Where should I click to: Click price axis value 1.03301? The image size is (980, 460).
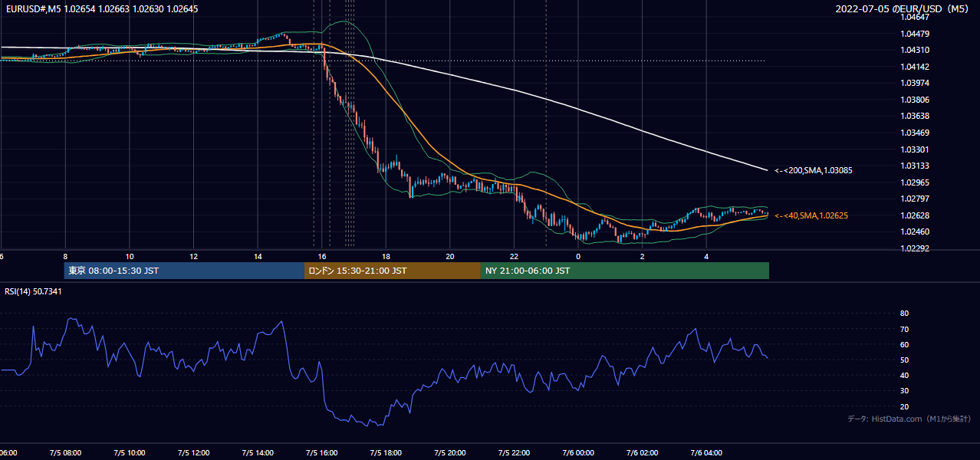[915, 149]
